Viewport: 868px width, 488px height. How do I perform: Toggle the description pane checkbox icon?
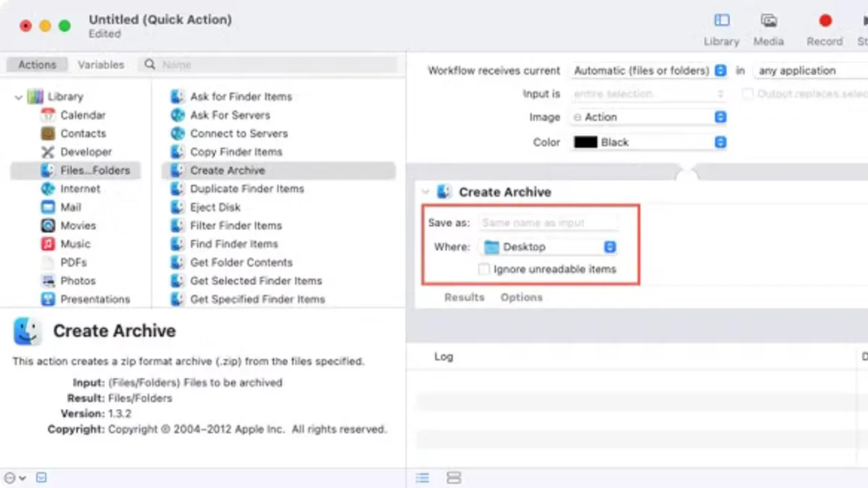click(x=41, y=478)
